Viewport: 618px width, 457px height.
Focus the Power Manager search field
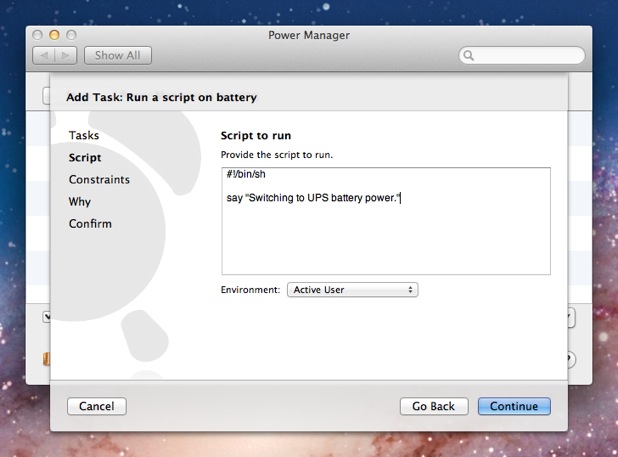(x=525, y=56)
